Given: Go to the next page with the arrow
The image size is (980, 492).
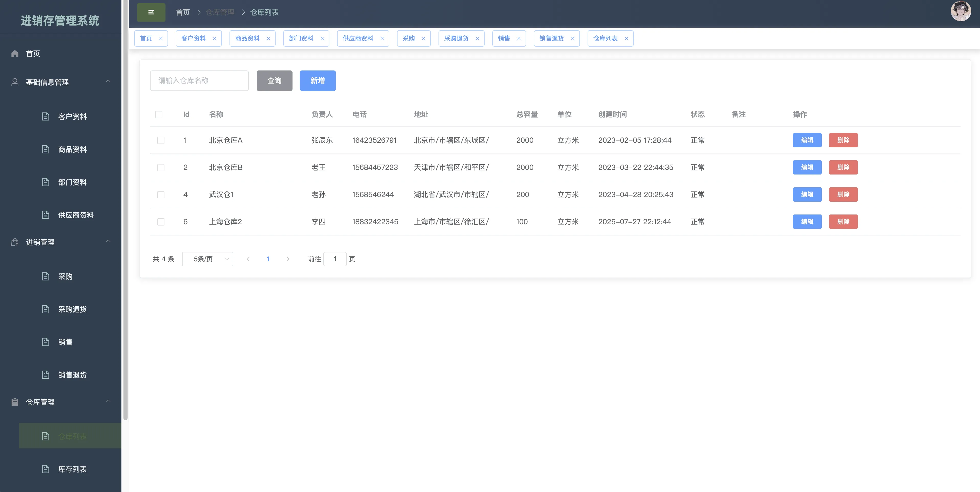Looking at the screenshot, I should coord(288,259).
